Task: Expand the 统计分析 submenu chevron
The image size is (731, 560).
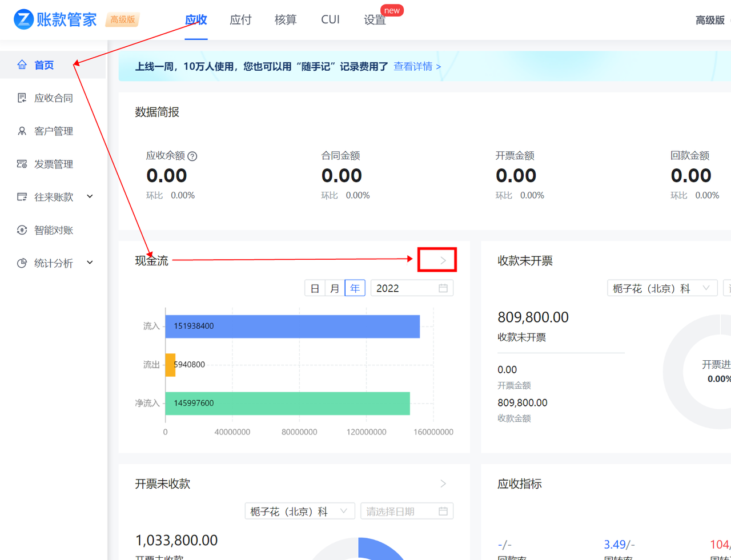Action: pos(90,263)
